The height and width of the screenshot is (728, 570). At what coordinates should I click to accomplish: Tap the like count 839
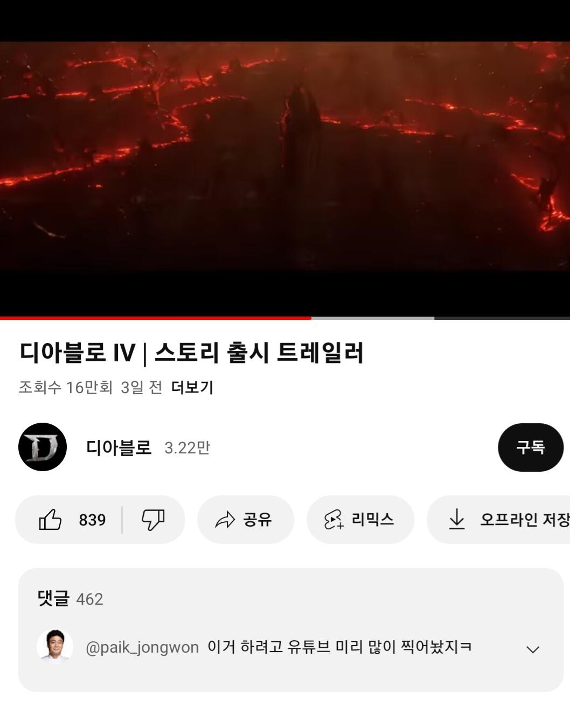pyautogui.click(x=92, y=520)
